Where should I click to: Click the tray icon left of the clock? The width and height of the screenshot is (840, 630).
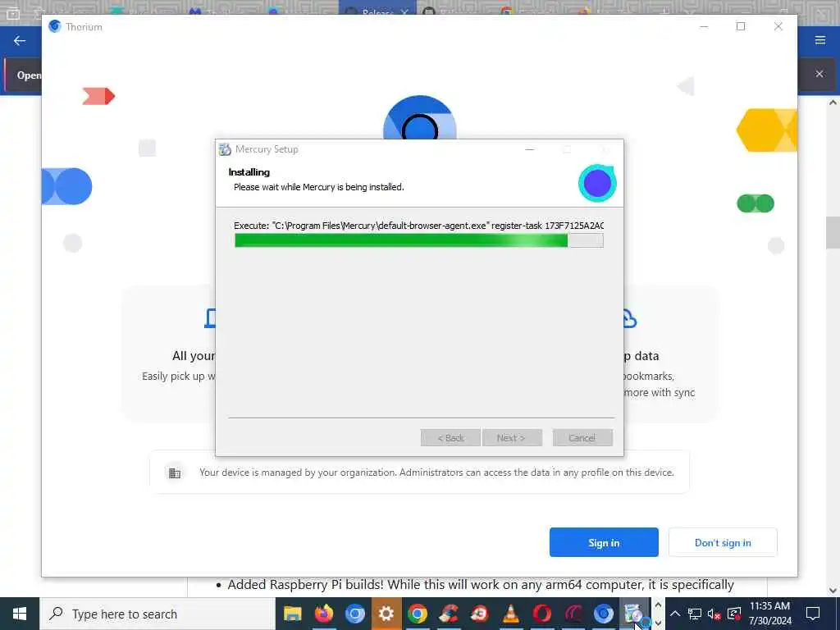pyautogui.click(x=734, y=614)
